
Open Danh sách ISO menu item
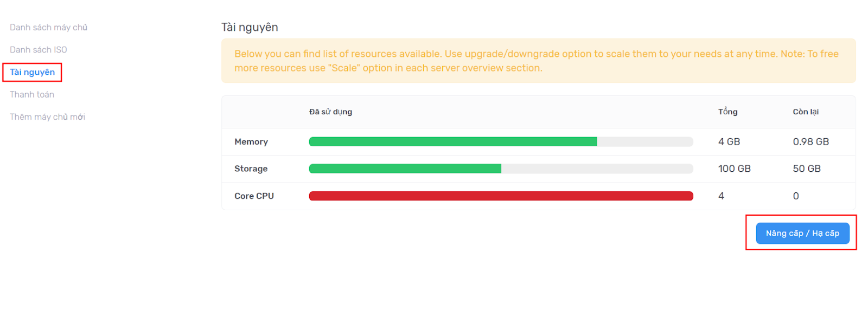[38, 49]
